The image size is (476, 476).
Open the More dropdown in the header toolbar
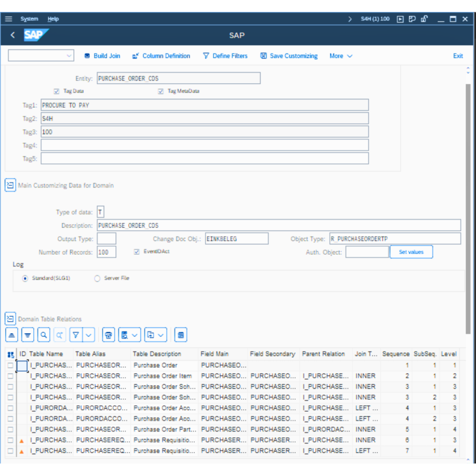coord(340,55)
